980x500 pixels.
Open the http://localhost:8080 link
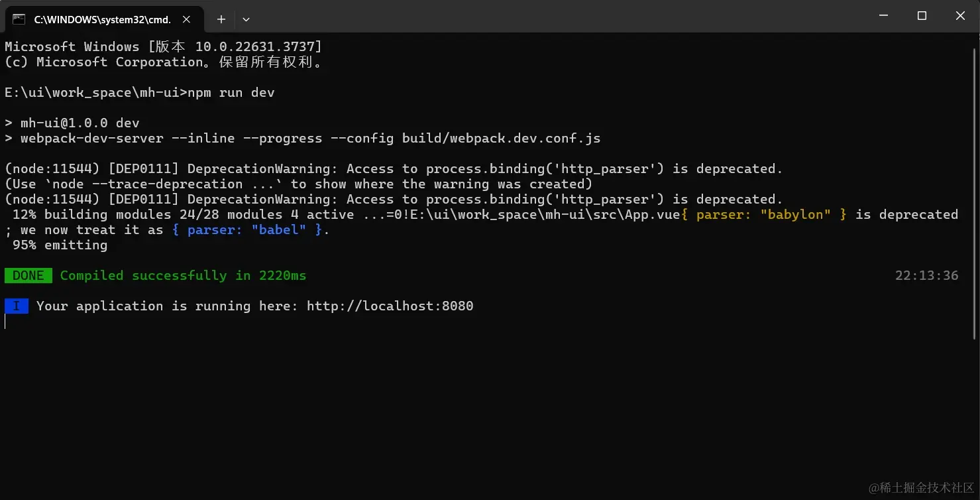pyautogui.click(x=390, y=306)
